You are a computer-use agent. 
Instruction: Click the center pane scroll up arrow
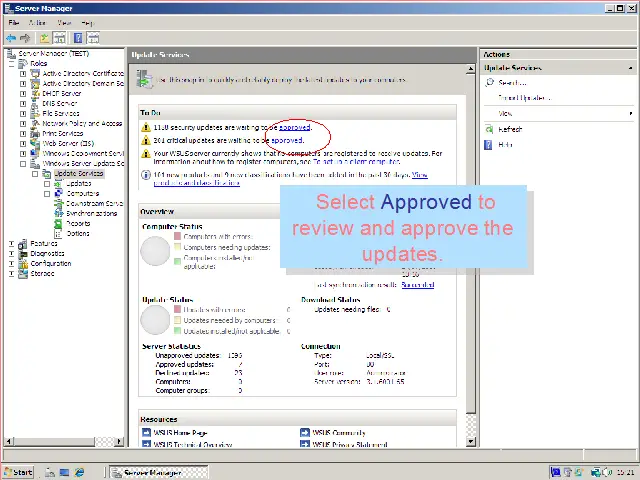tap(471, 69)
